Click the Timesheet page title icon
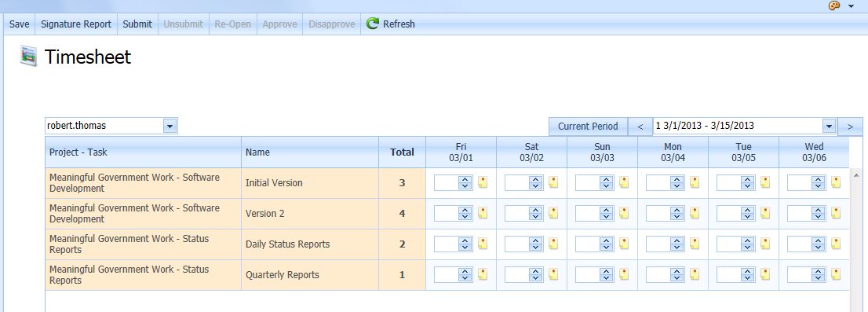This screenshot has width=868, height=312. coord(29,57)
